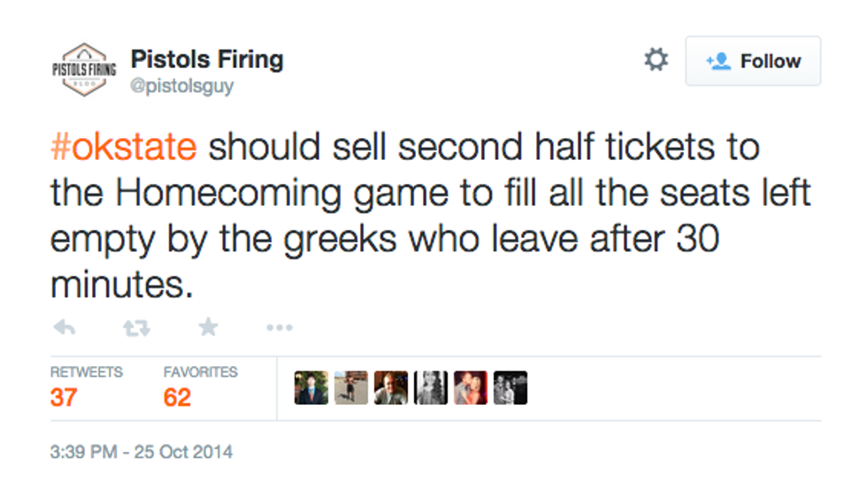Open the gear settings dropdown

(x=656, y=60)
